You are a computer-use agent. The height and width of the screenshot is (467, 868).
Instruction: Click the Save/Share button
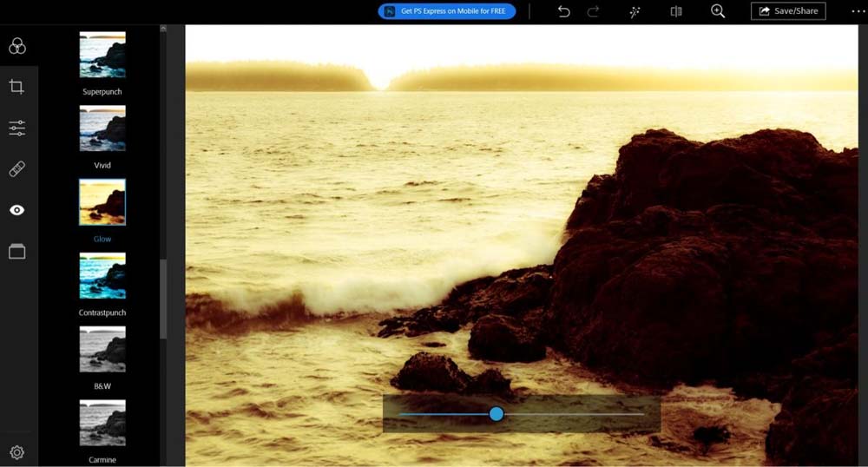coord(788,11)
